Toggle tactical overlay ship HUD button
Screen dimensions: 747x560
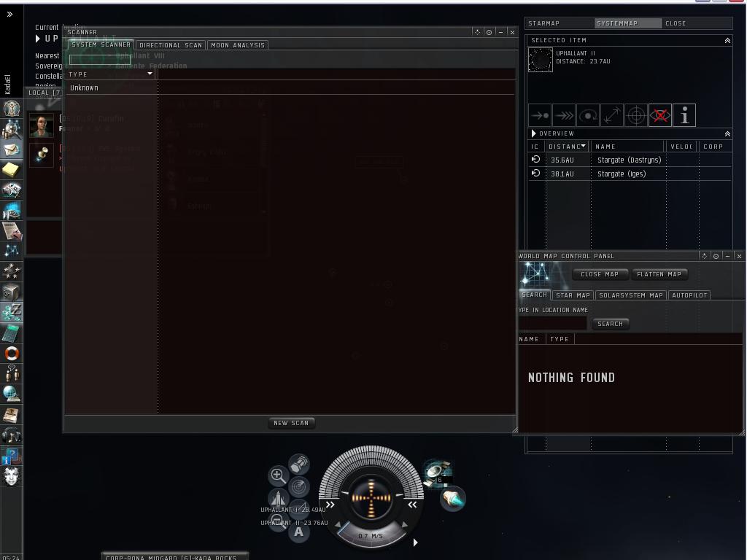tap(278, 497)
